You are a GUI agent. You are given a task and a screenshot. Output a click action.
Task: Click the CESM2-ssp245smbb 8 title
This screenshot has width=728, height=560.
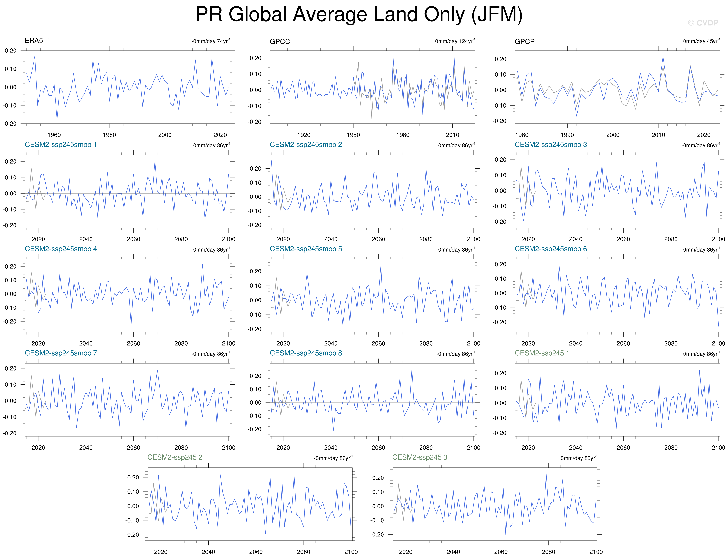[306, 353]
